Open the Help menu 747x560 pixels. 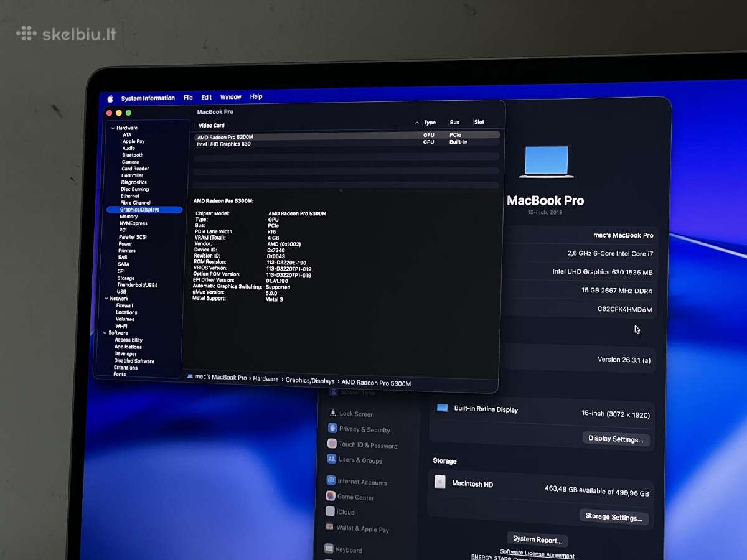(256, 96)
